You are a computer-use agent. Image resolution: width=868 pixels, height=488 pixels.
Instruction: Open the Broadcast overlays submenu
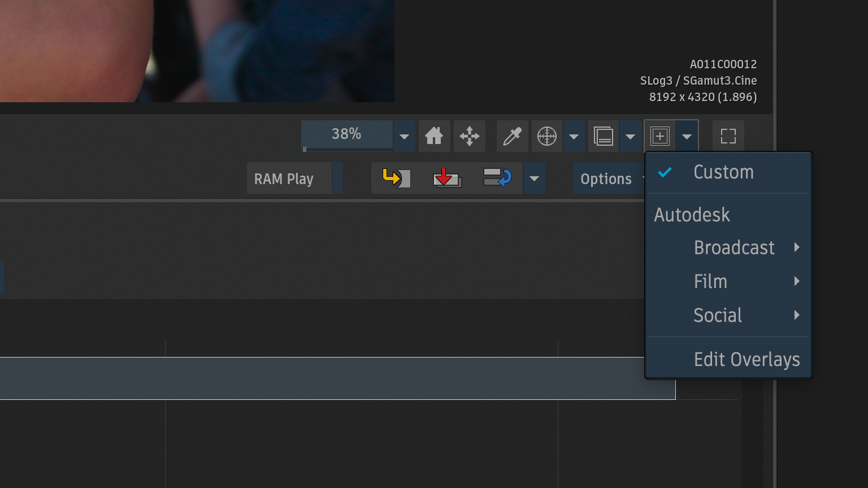pyautogui.click(x=734, y=248)
